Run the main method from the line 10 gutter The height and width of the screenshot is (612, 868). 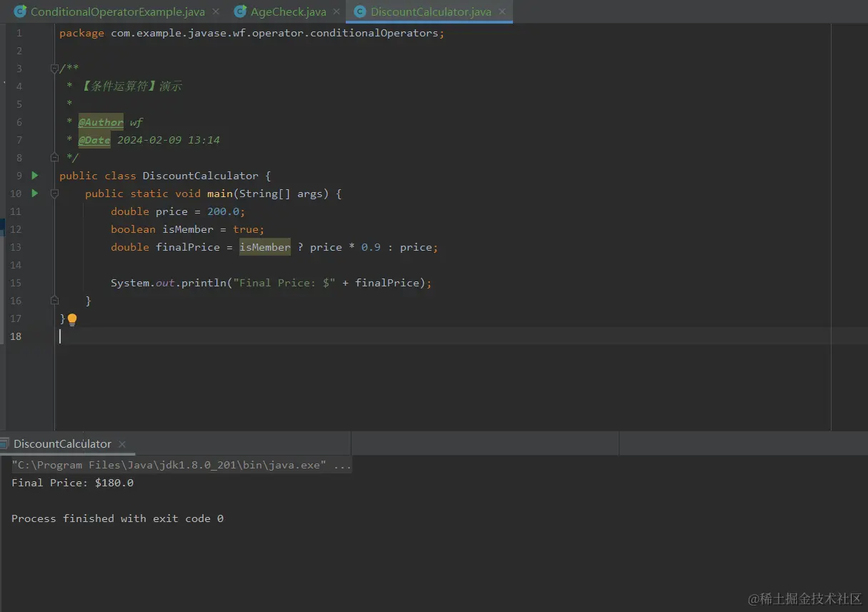click(34, 193)
